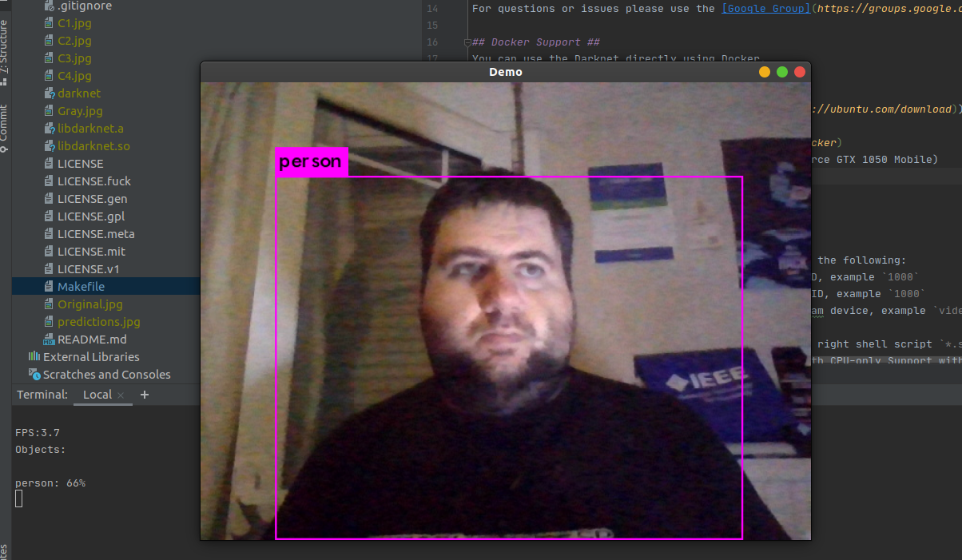Click the libdarknet.a file icon

point(49,128)
